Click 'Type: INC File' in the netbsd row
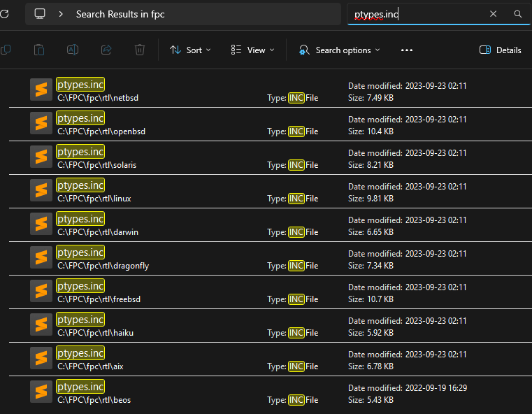This screenshot has height=414, width=532. pyautogui.click(x=293, y=98)
